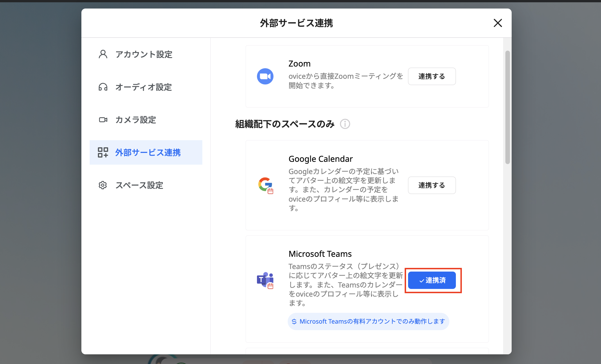Image resolution: width=601 pixels, height=364 pixels.
Task: Click 連携する to connect Zoom
Action: pyautogui.click(x=432, y=76)
